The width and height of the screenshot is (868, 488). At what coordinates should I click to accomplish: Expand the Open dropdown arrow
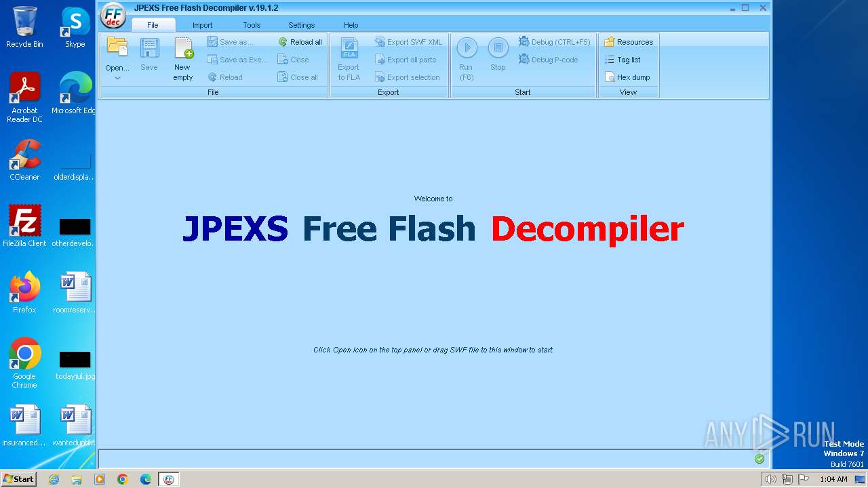[x=117, y=79]
